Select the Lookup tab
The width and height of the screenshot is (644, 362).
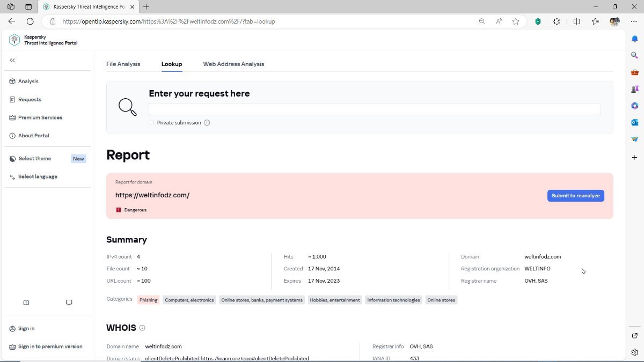(x=172, y=64)
